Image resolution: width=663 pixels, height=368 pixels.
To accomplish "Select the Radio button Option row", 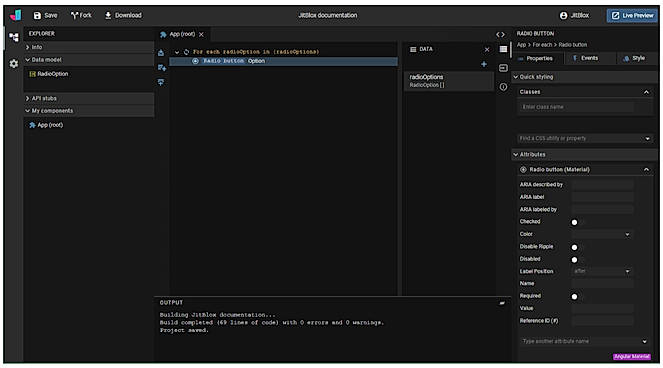I will tap(283, 61).
